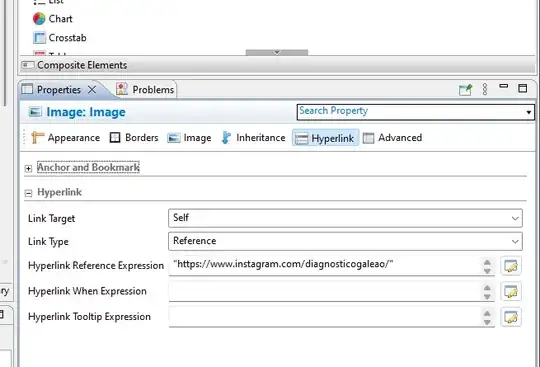Screen dimensions: 540x367
Task: Open the Problems tab
Action: 145,90
